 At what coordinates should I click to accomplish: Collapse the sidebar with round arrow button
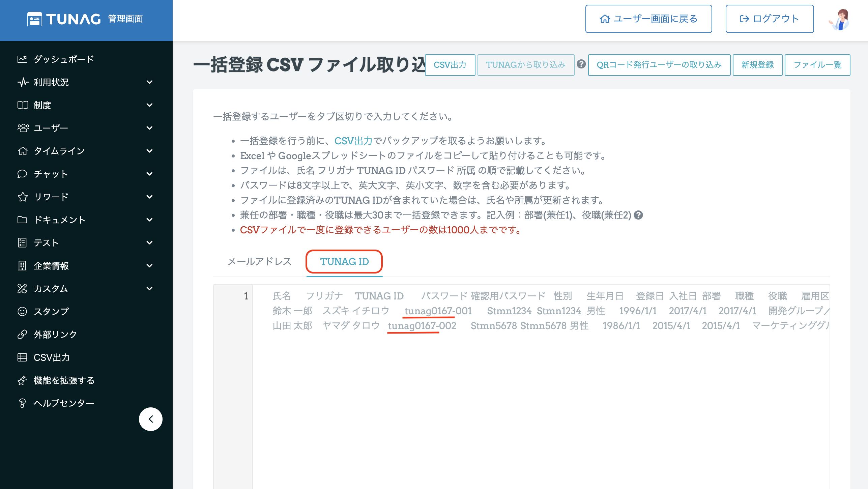tap(151, 419)
